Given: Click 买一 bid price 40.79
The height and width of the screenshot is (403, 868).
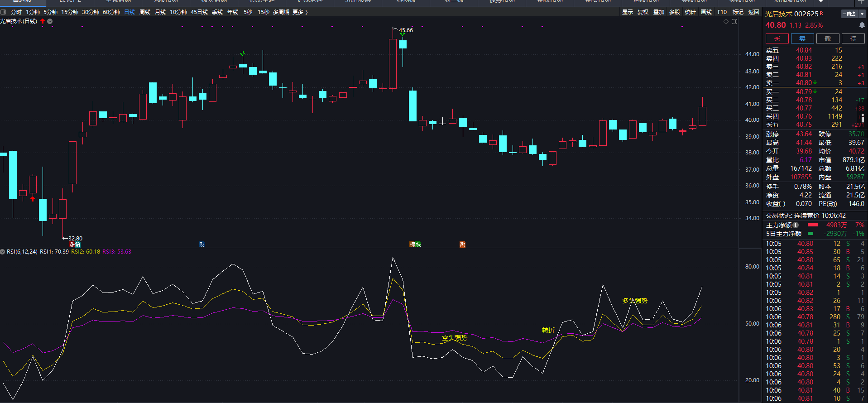Looking at the screenshot, I should (x=804, y=92).
